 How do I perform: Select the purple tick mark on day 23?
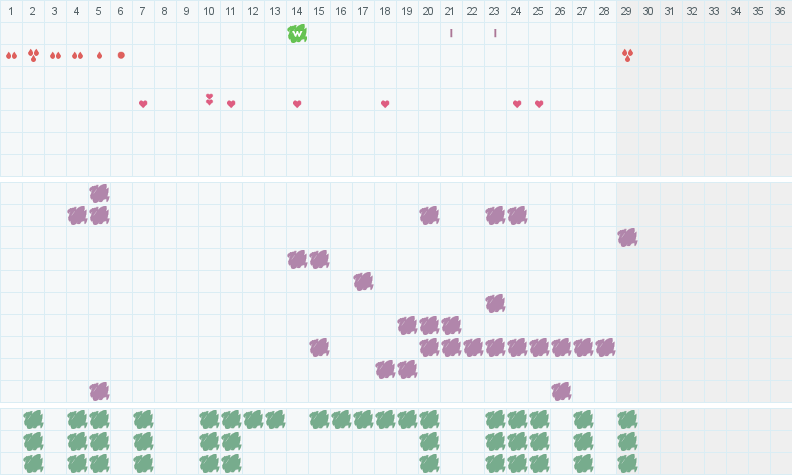click(495, 33)
